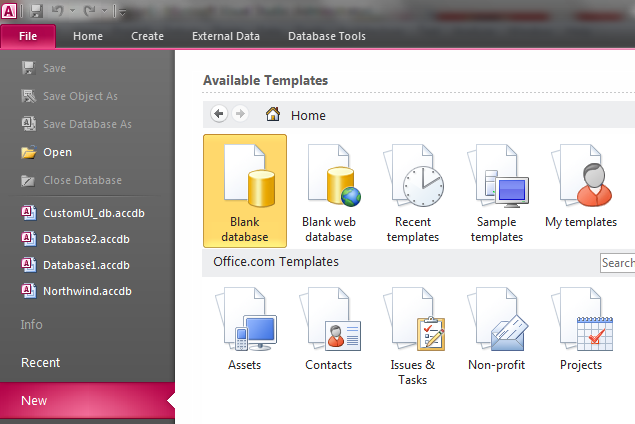Open the Redo history dropdown arrow
Image resolution: width=635 pixels, height=424 pixels.
pos(104,11)
